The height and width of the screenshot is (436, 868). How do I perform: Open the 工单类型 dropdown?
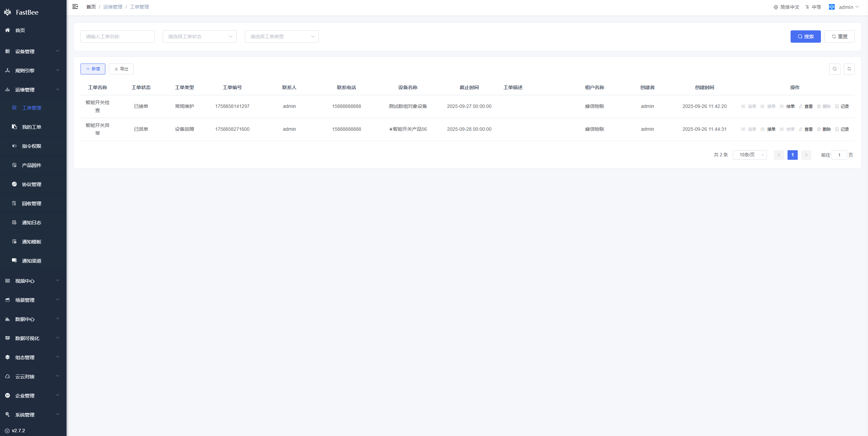pyautogui.click(x=282, y=37)
